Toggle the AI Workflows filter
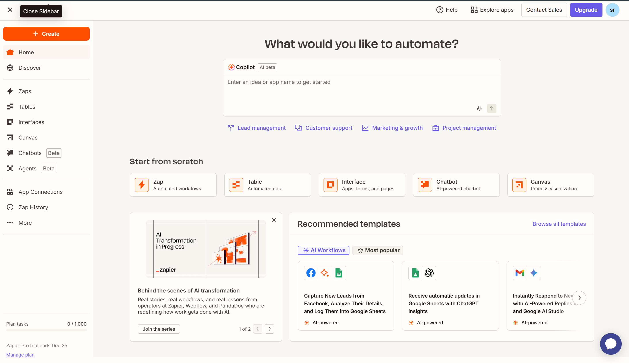Image resolution: width=629 pixels, height=364 pixels. [x=323, y=250]
